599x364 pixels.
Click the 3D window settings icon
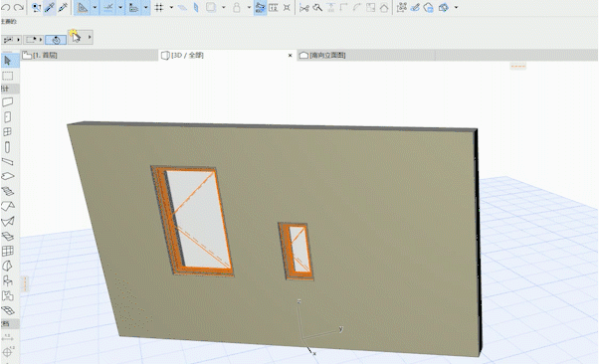click(x=428, y=7)
